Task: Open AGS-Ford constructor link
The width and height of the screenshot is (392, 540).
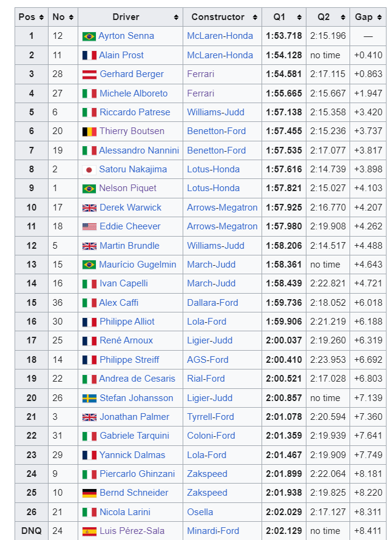Action: click(208, 360)
